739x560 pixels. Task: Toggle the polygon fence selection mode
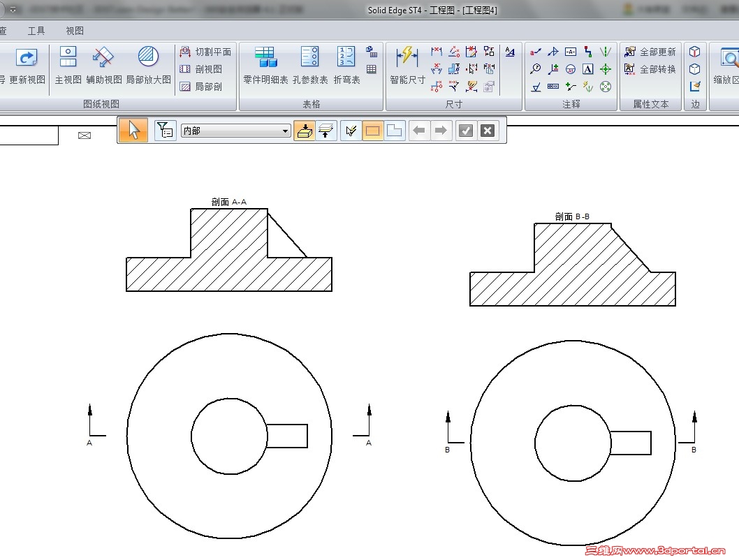tap(394, 131)
